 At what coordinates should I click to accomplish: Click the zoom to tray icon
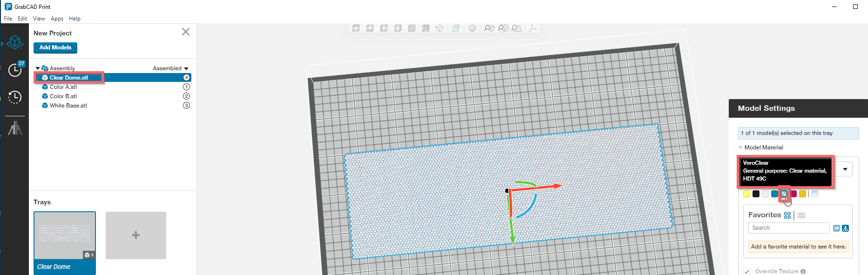coord(516,28)
